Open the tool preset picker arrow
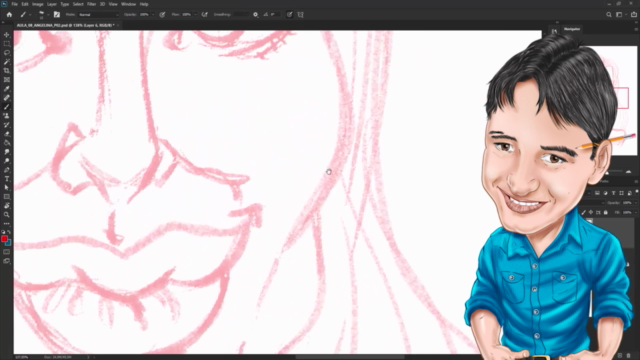Image resolution: width=640 pixels, height=360 pixels. (30, 15)
